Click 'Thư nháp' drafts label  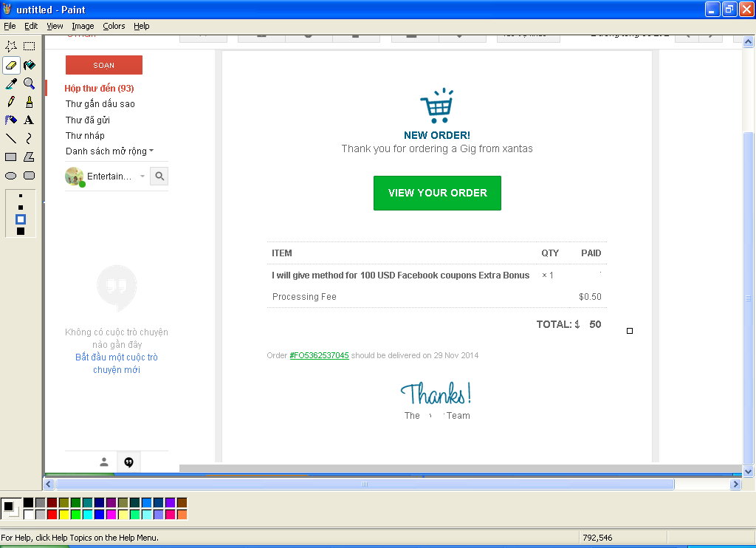click(x=86, y=136)
